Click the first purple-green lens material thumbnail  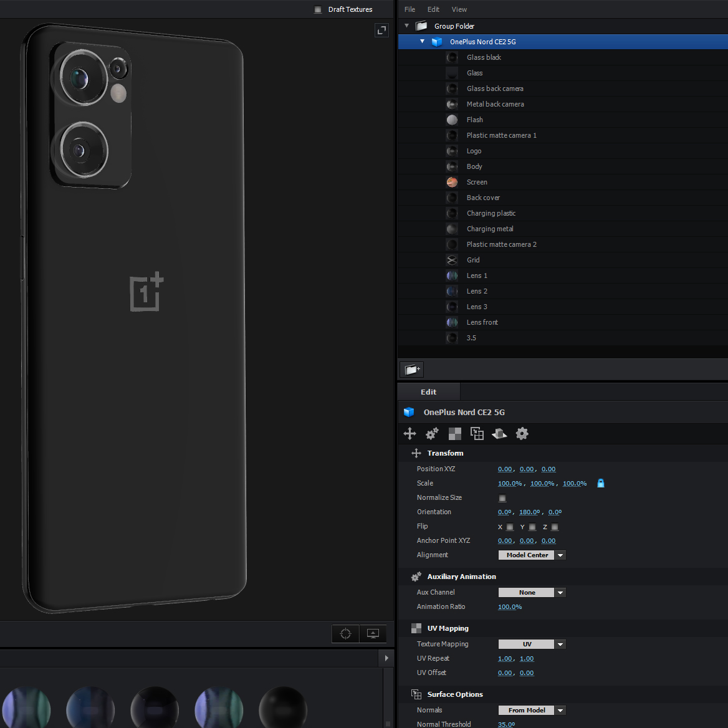pyautogui.click(x=26, y=707)
